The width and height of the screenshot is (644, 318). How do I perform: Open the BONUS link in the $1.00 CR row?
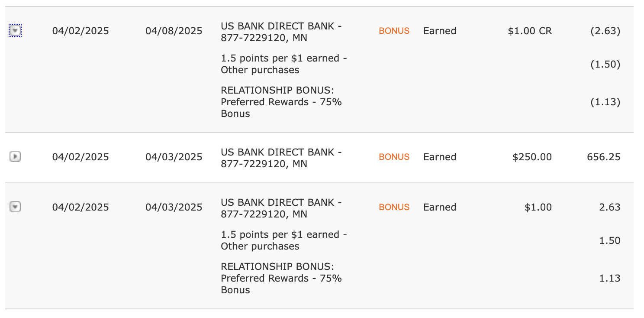pos(394,31)
